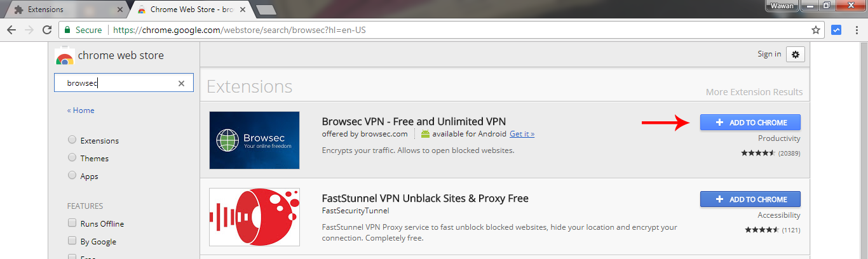Click the forward navigation arrow

29,30
